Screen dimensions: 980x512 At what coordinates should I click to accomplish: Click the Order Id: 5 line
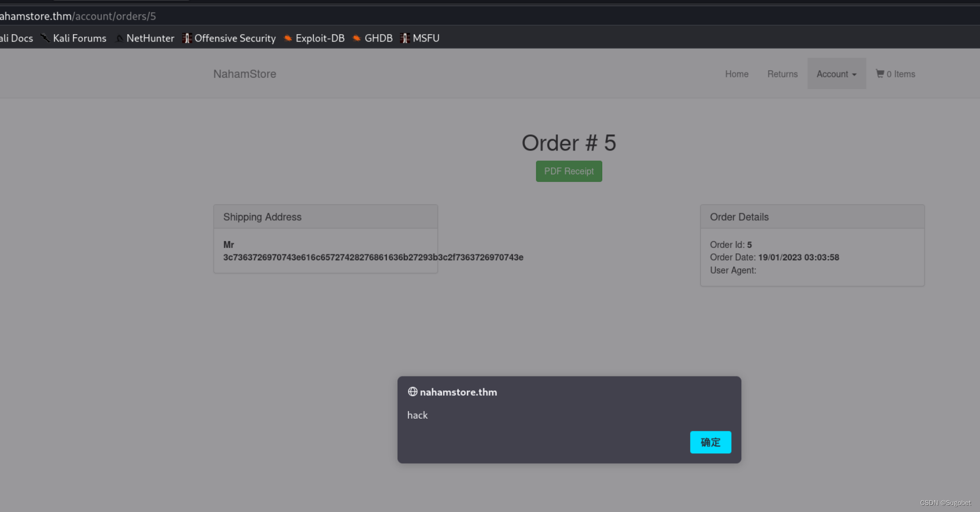[x=731, y=245]
